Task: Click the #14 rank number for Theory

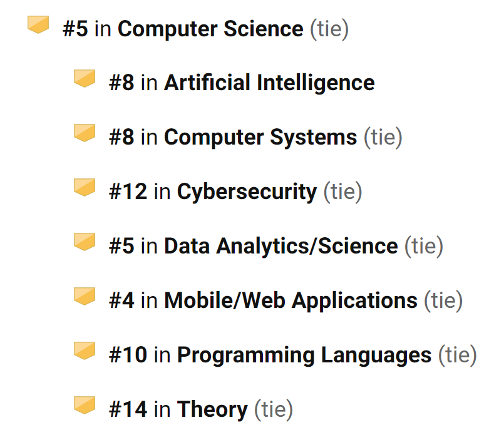Action: [128, 410]
